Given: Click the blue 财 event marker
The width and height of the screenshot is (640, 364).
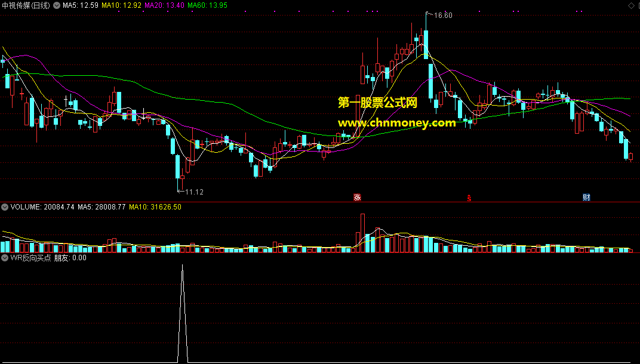Looking at the screenshot, I should point(586,198).
